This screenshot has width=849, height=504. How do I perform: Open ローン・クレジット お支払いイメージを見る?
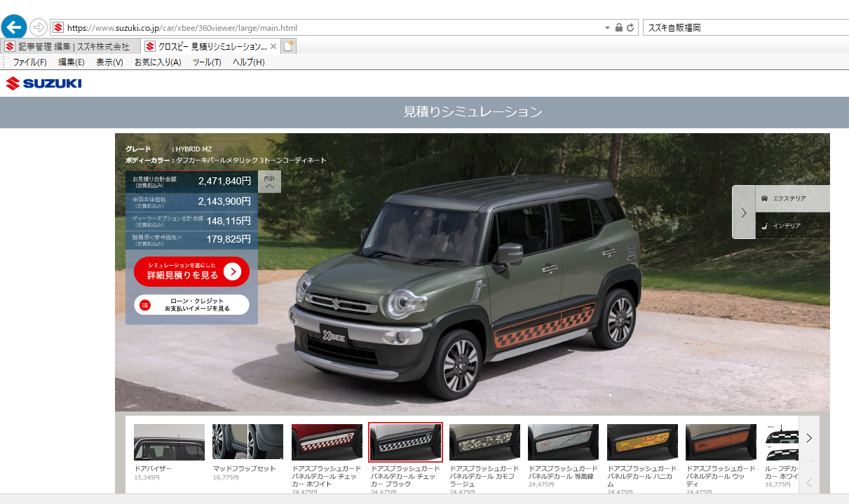(191, 305)
